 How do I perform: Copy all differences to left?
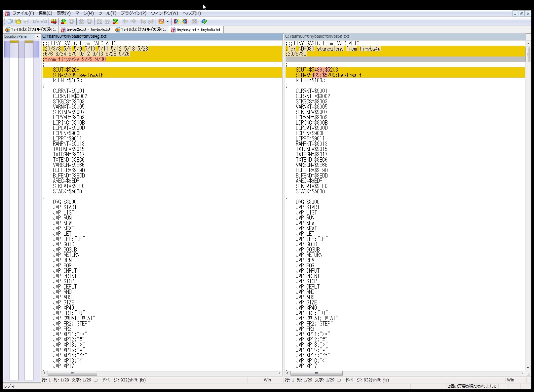[184, 21]
